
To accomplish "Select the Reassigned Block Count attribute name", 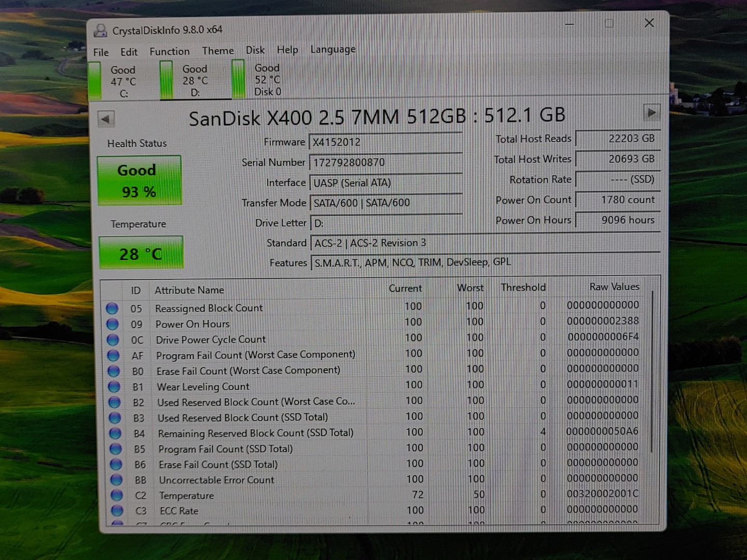I will [x=209, y=308].
